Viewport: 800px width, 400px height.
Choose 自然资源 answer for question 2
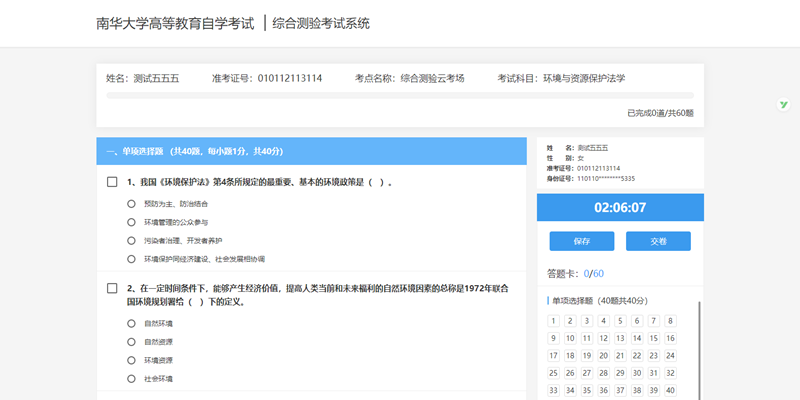tap(131, 341)
